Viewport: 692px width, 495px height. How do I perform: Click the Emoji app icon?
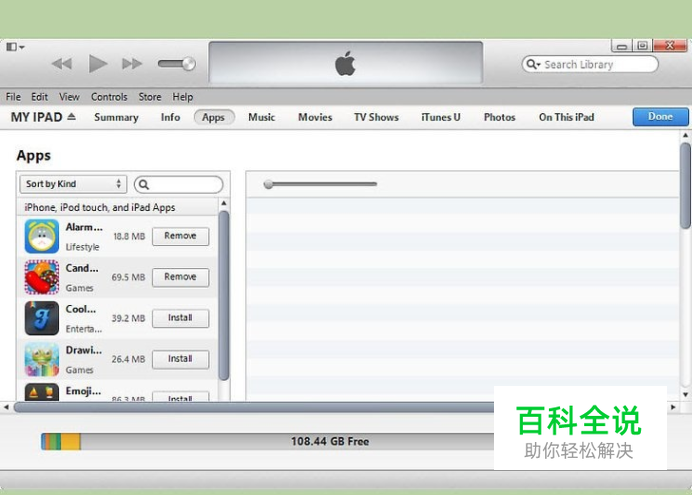click(41, 392)
